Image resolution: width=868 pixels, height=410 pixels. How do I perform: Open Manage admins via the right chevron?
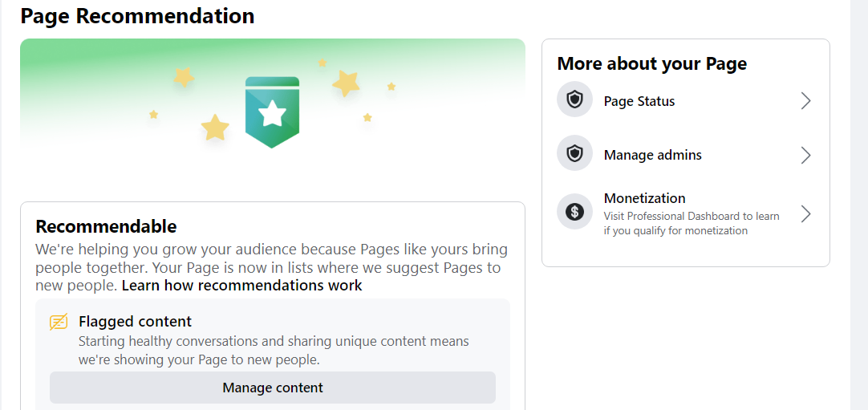[805, 156]
